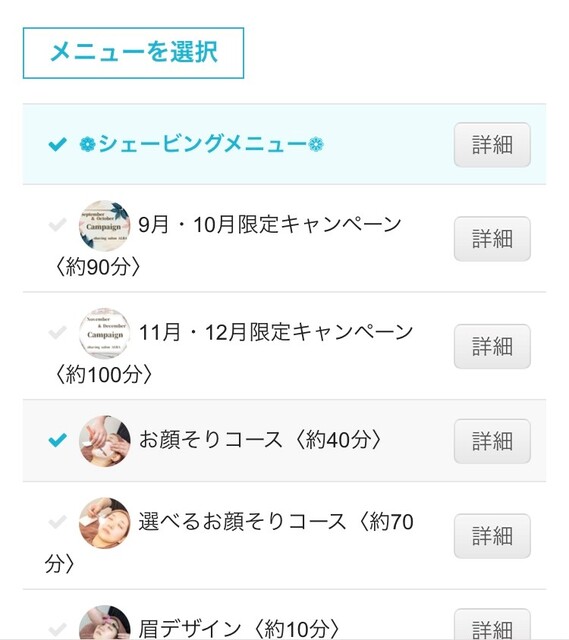This screenshot has width=569, height=640.
Task: Click the 11月・12月 campaign thumbnail image
Action: (104, 333)
